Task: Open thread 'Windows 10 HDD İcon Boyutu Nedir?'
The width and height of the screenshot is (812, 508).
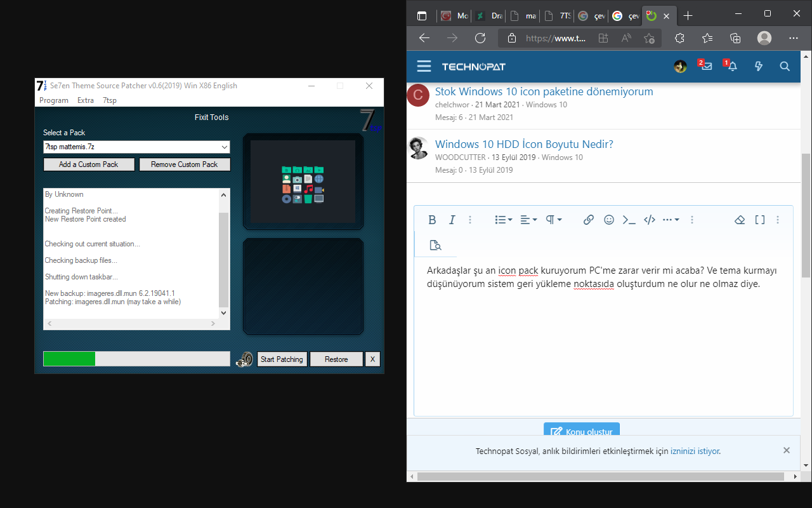Action: [524, 144]
